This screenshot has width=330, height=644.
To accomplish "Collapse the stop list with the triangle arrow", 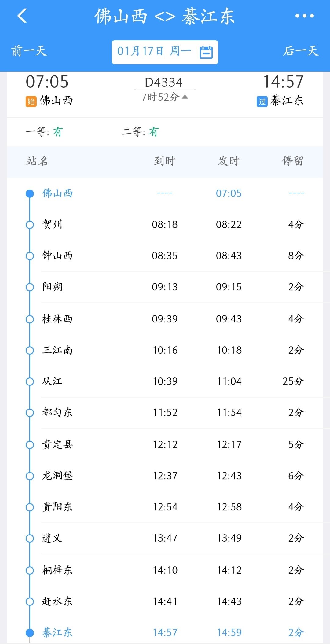I will pos(185,97).
